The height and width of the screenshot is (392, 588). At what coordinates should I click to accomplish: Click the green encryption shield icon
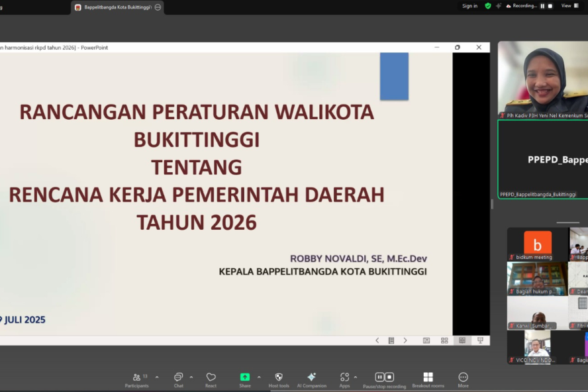pos(488,6)
